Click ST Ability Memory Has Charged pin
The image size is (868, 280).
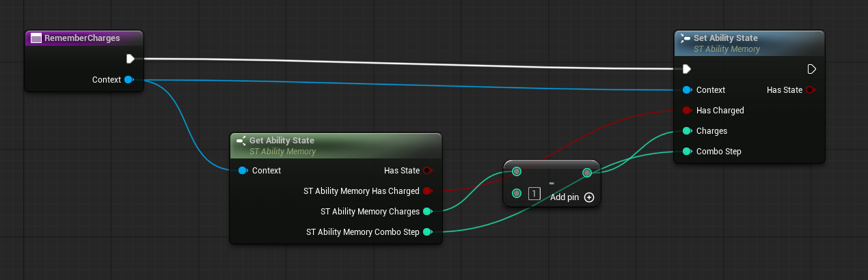pos(428,191)
